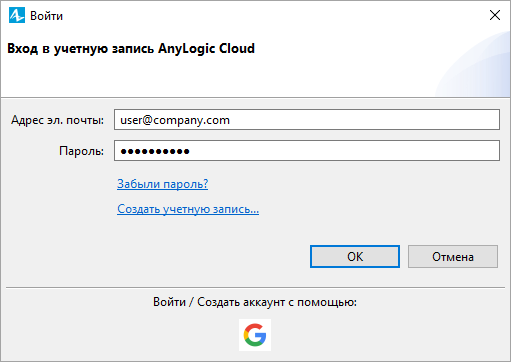The width and height of the screenshot is (511, 362).
Task: Open the Забыли пароль? link
Action: pyautogui.click(x=162, y=184)
